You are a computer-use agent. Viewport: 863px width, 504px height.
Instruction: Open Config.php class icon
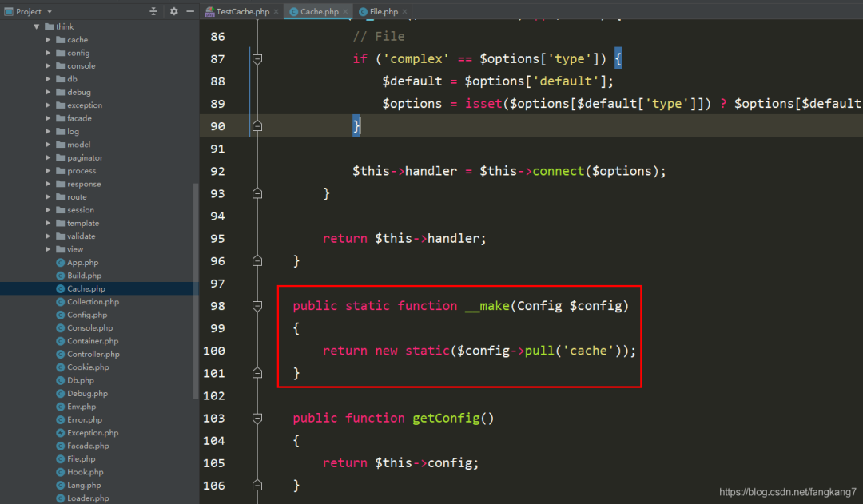(61, 315)
